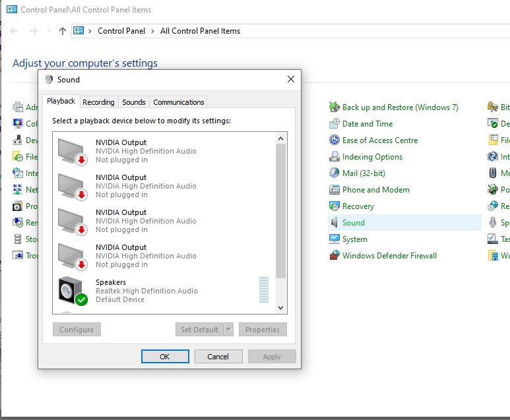510x420 pixels.
Task: Open the Set Default dropdown arrow
Action: [x=229, y=330]
